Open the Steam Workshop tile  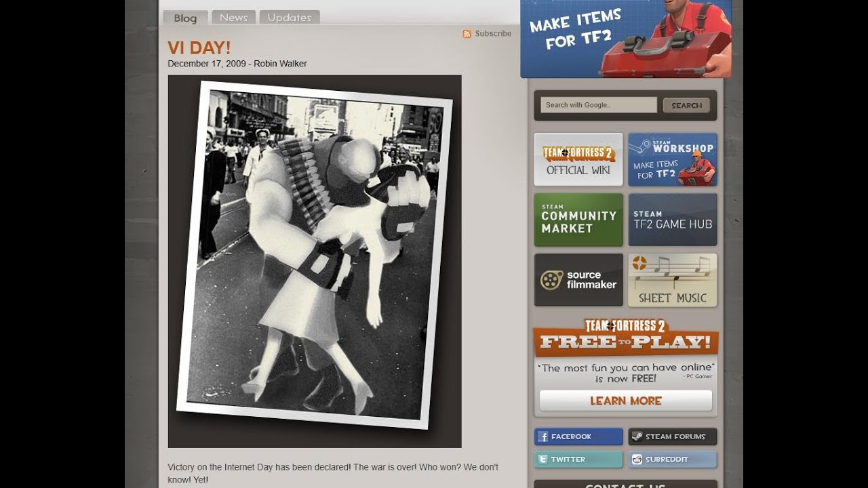[x=673, y=159]
